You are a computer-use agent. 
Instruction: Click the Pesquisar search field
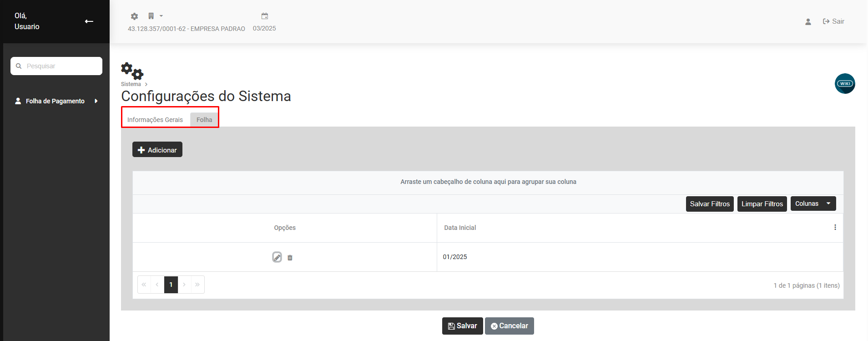click(56, 66)
